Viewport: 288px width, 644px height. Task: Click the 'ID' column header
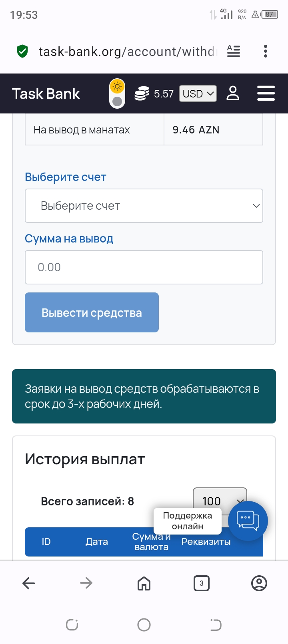(46, 542)
